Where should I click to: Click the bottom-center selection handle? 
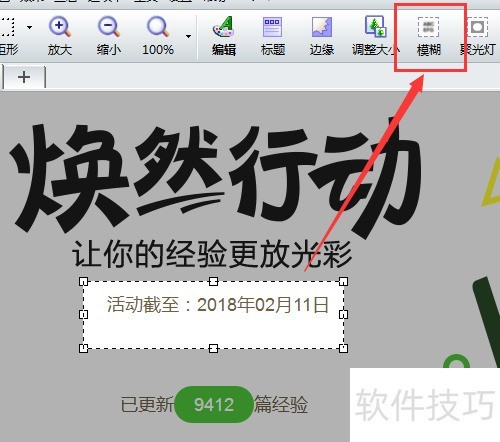point(213,348)
